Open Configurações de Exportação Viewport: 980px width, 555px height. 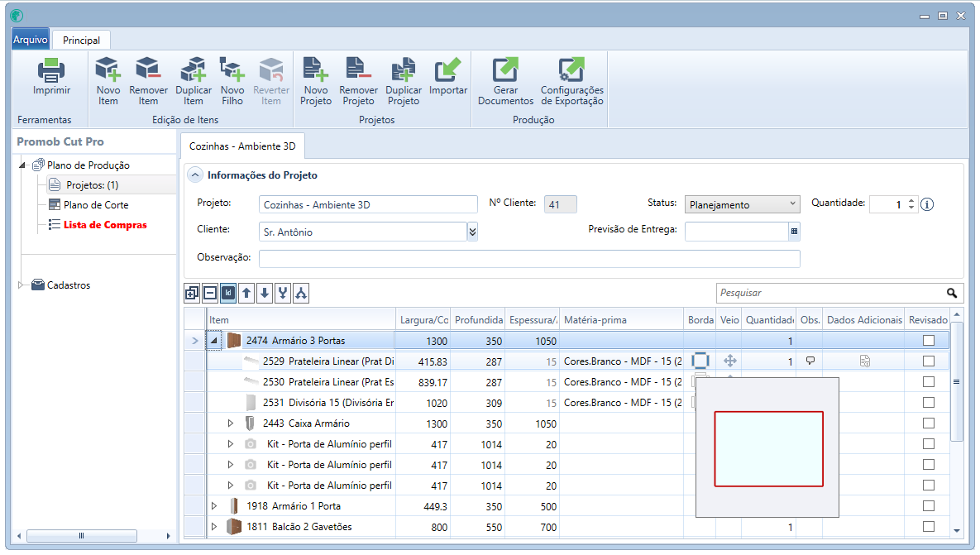(572, 81)
